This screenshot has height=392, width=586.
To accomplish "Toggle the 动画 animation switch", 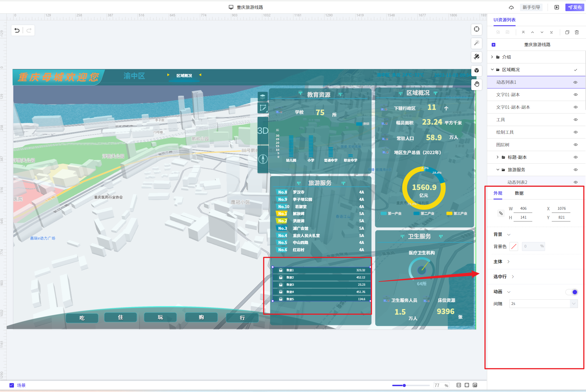I will click(572, 292).
